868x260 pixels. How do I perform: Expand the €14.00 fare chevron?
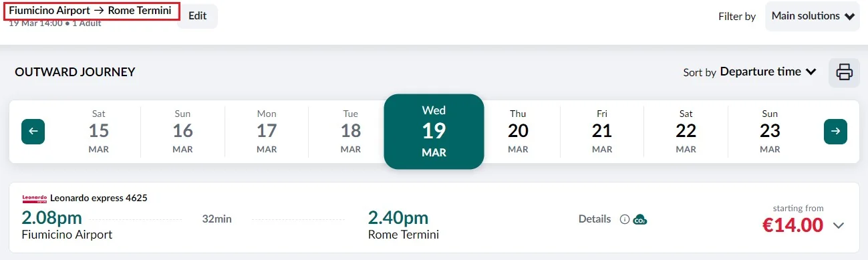point(839,226)
